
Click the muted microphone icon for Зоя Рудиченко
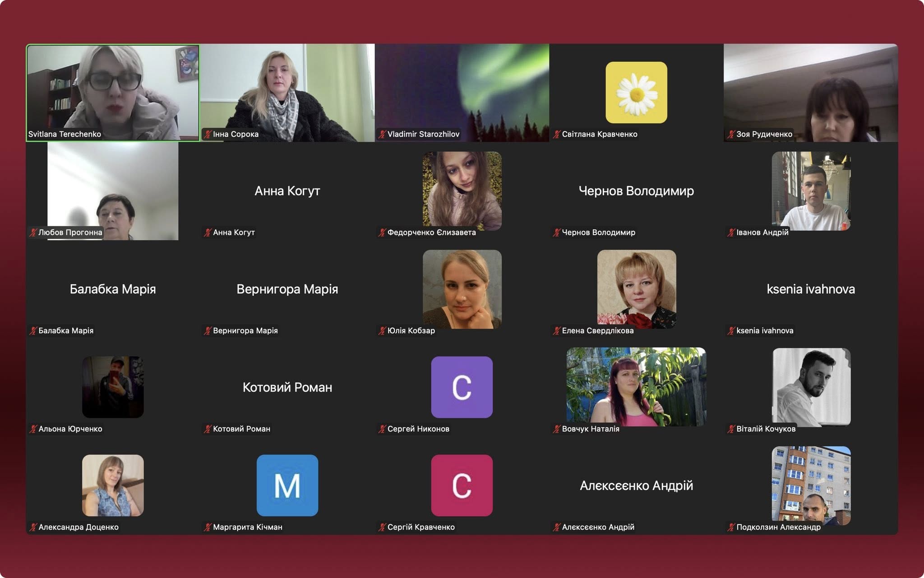[731, 134]
